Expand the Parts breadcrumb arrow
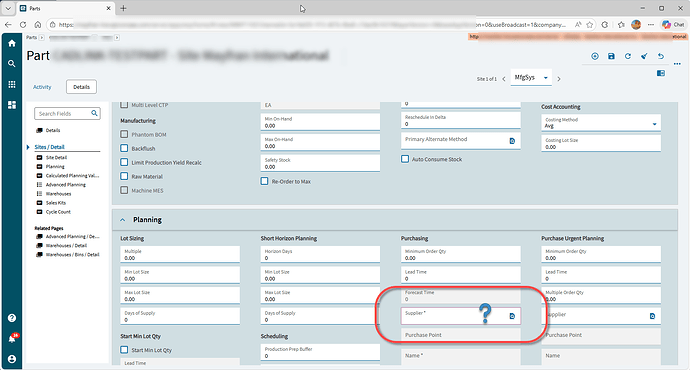Viewport: 690px width, 370px height. coord(42,37)
